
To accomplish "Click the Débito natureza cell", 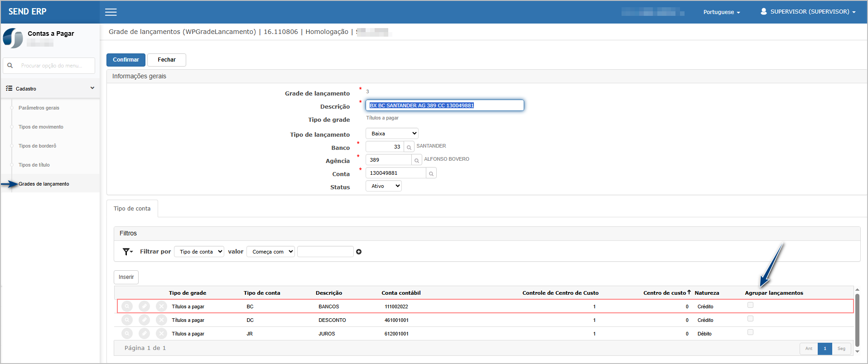I will tap(704, 334).
